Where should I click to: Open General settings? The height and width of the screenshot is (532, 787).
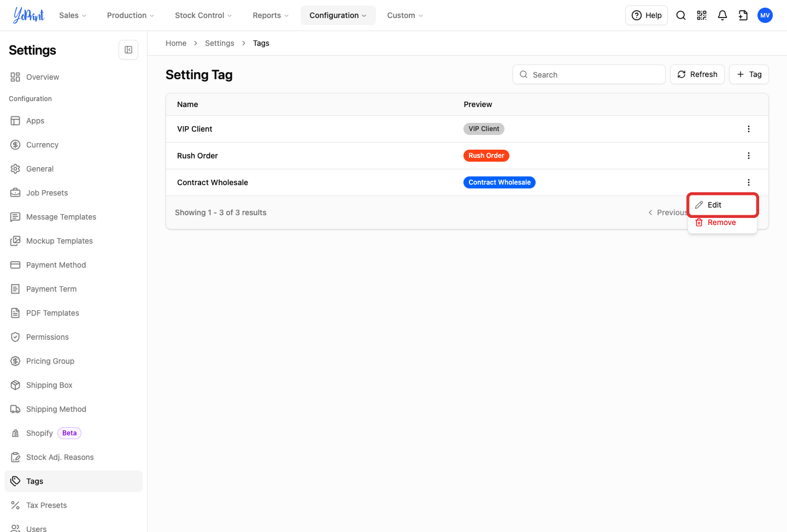[x=73, y=169]
